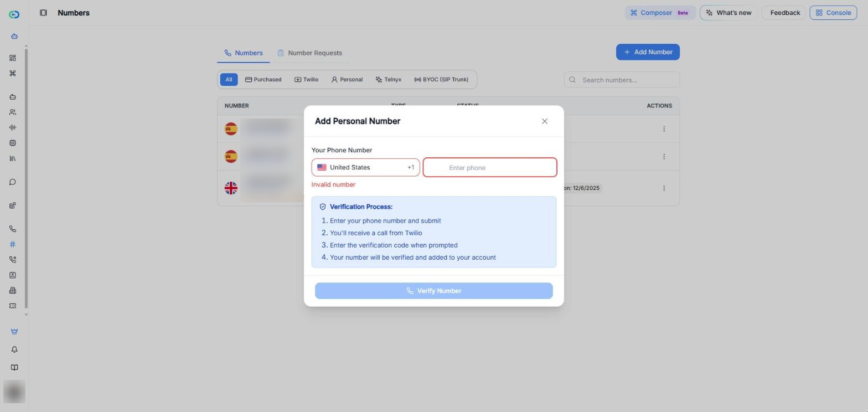Open What's new
868x412 pixels.
pyautogui.click(x=728, y=13)
